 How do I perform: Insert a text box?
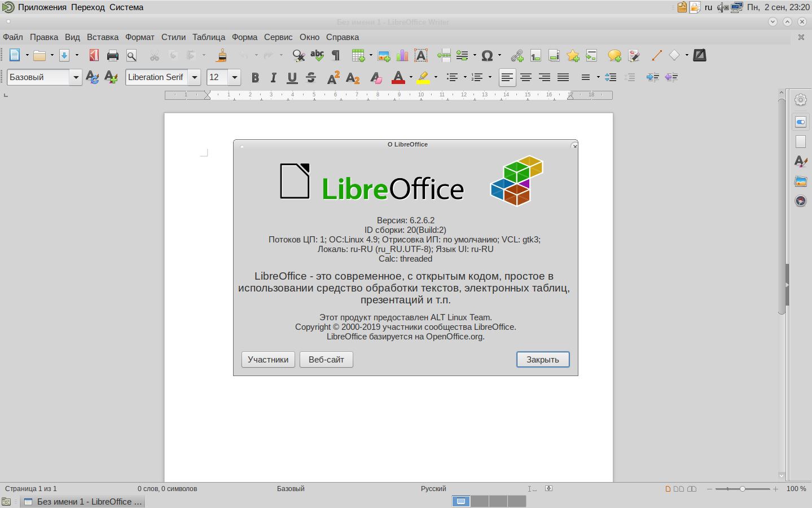[x=421, y=55]
